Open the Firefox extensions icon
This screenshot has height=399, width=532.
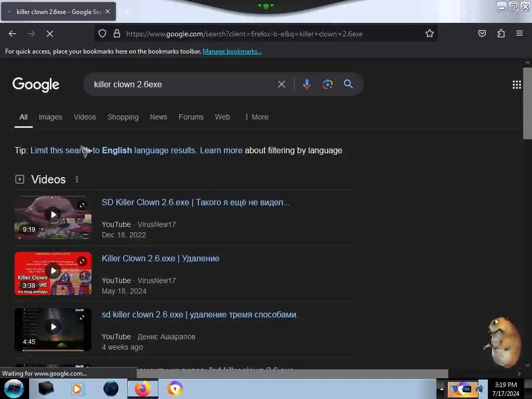pyautogui.click(x=501, y=33)
